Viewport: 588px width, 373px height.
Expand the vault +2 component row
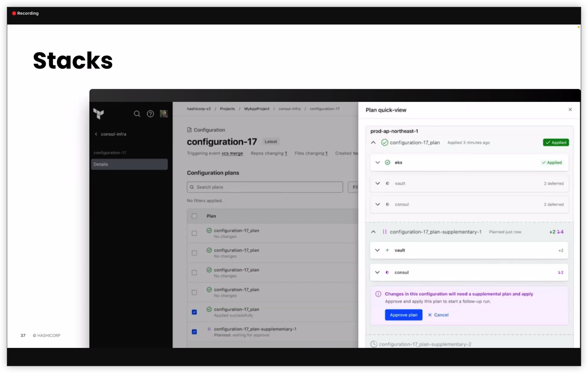point(377,250)
